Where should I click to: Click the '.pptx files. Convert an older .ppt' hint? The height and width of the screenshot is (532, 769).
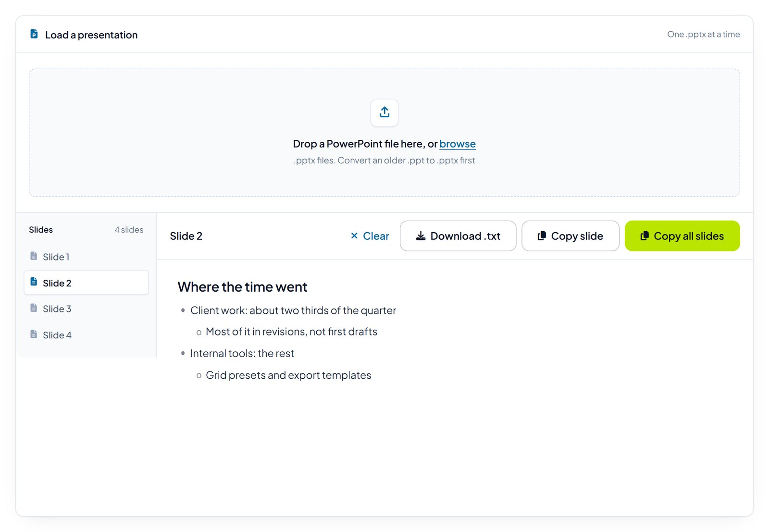(x=384, y=161)
